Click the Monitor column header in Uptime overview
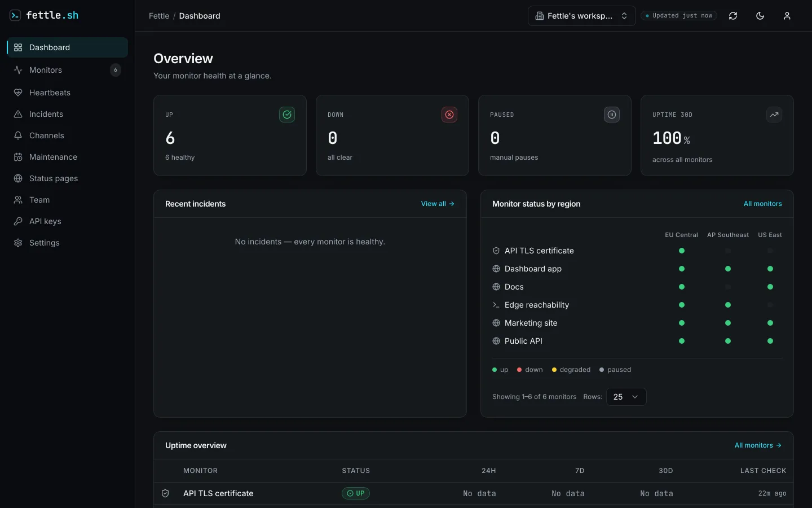 tap(200, 471)
